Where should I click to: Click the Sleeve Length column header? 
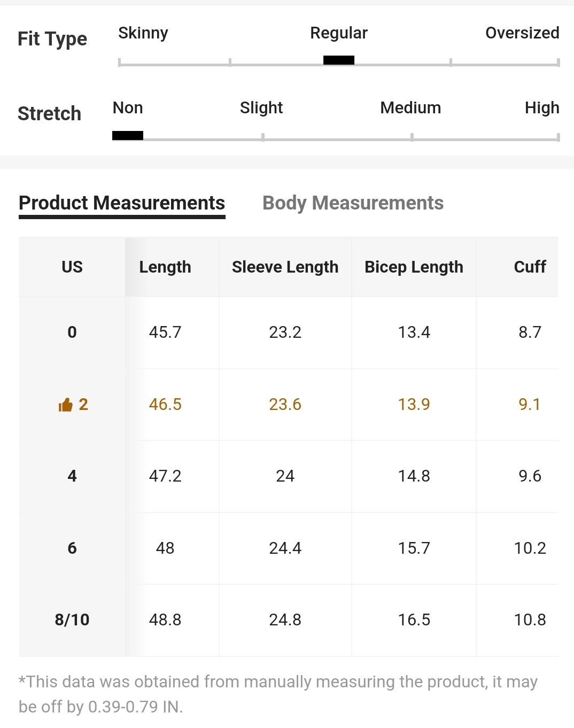point(285,267)
